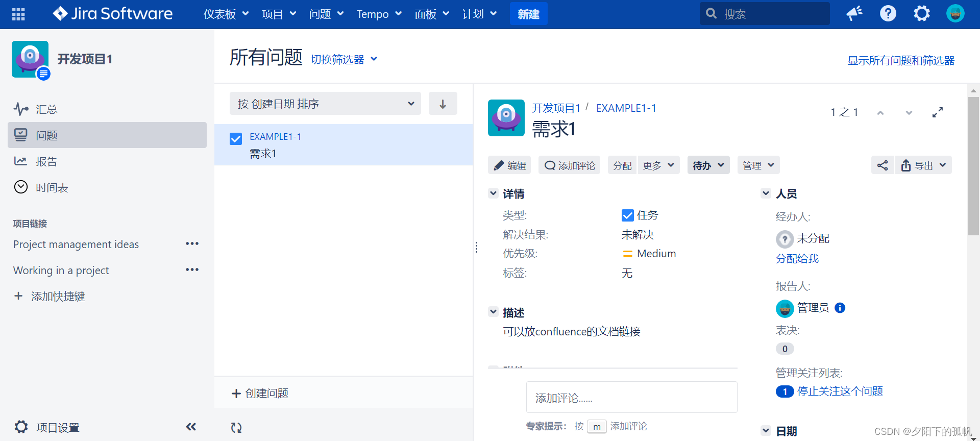Viewport: 980px width, 441px height.
Task: Click the 表决 vote count 0 badge
Action: click(x=785, y=349)
